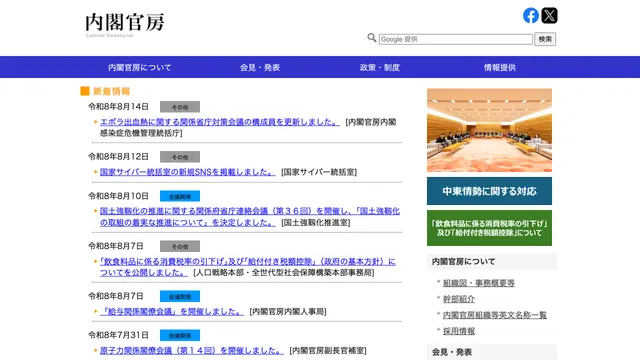Open the X social media icon
This screenshot has width=640, height=360.
click(549, 16)
